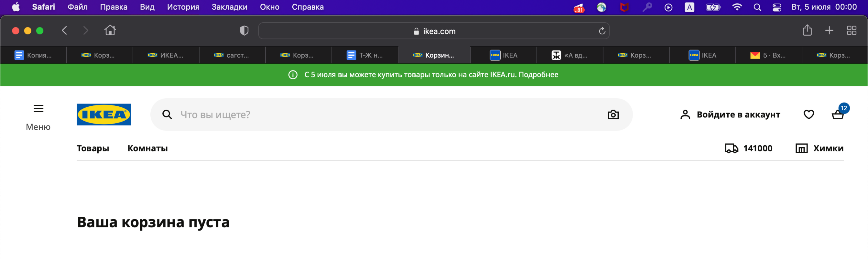Open the Окно menu

point(270,7)
